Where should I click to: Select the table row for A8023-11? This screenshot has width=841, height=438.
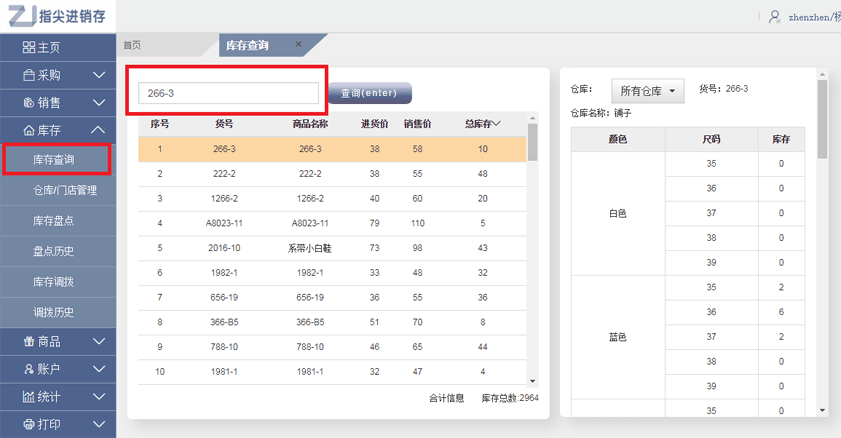[332, 223]
